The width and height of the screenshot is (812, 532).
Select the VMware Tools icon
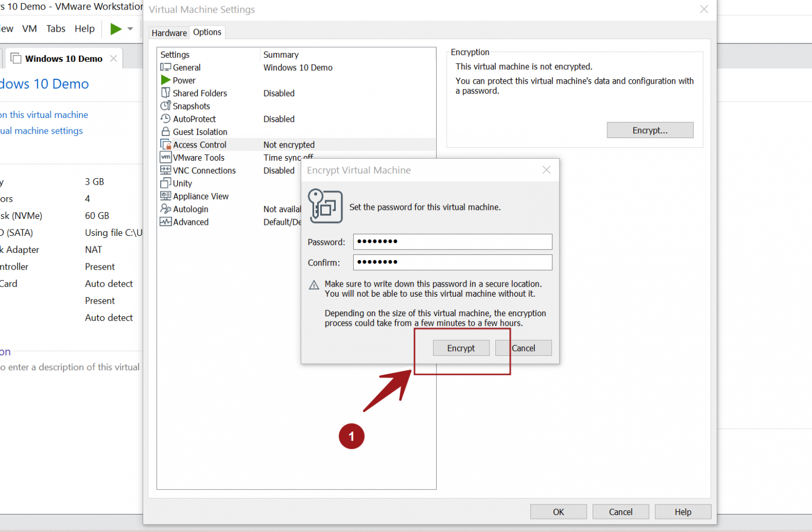165,157
